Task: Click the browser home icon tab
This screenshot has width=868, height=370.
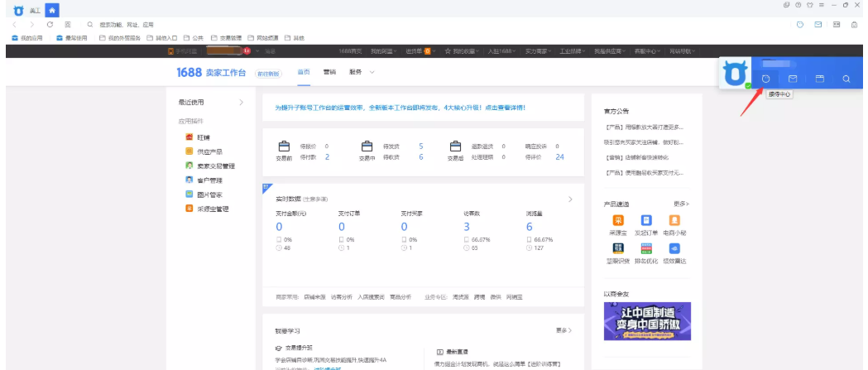Action: 52,10
